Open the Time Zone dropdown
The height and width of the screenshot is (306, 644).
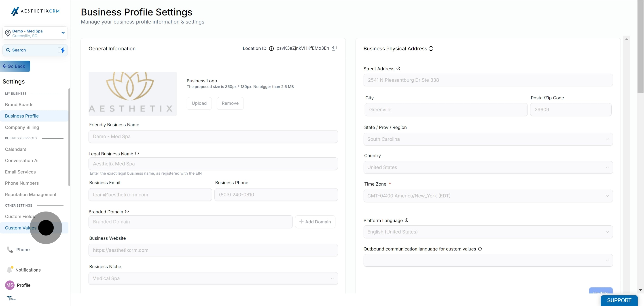click(x=488, y=196)
